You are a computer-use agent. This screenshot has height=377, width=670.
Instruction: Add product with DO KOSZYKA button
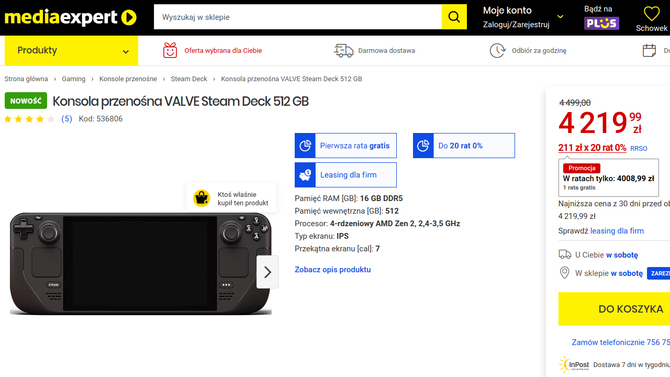[x=614, y=309]
